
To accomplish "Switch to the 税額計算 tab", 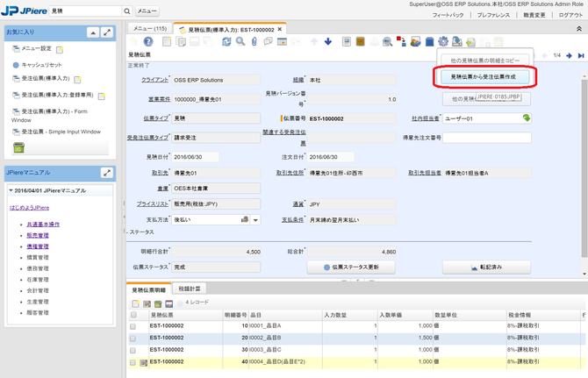I will (x=190, y=289).
